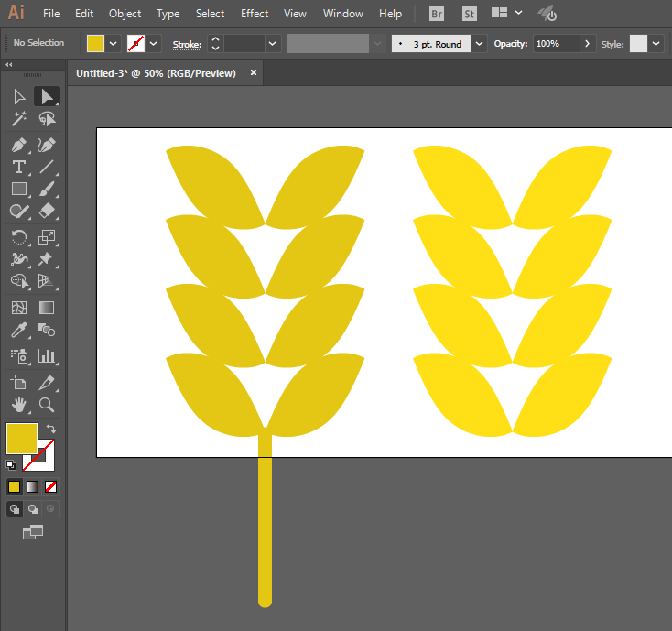Select the Puppet Warp pin tool
Screen dimensions: 672x631
point(47,259)
